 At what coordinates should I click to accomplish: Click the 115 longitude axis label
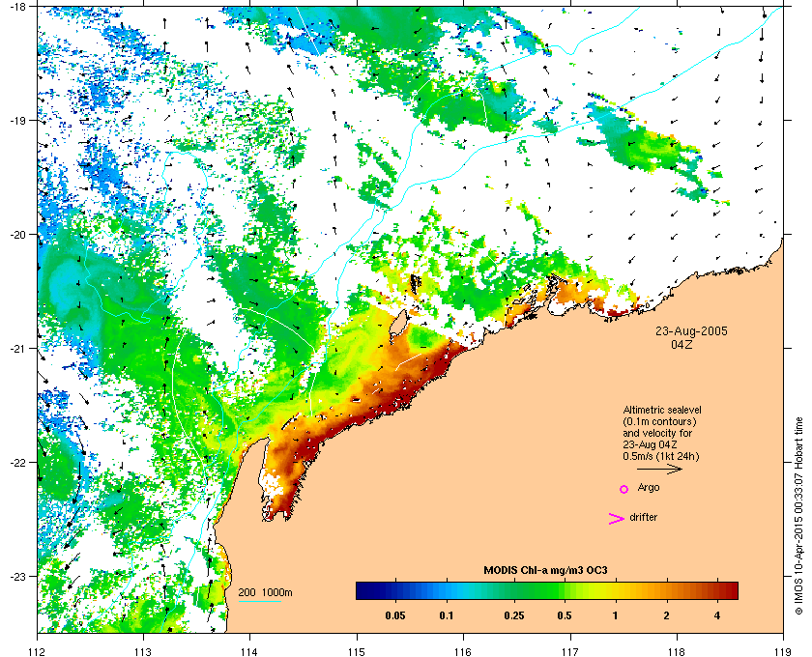click(357, 651)
